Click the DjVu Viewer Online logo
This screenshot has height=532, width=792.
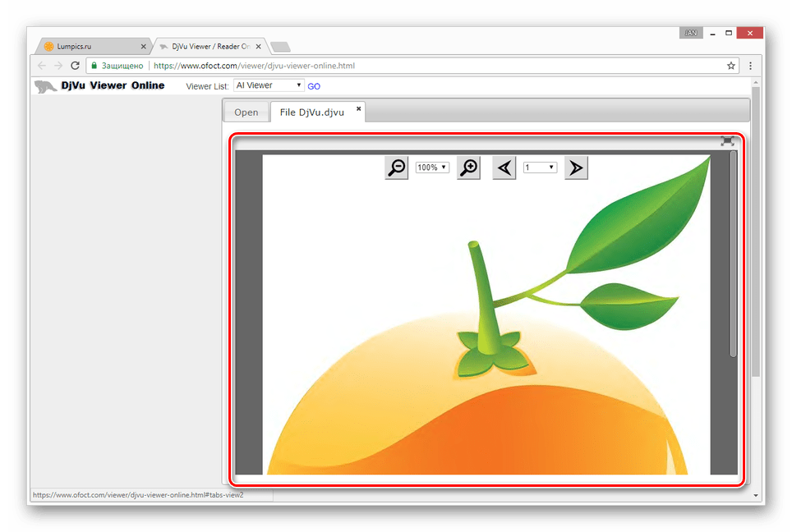(99, 86)
